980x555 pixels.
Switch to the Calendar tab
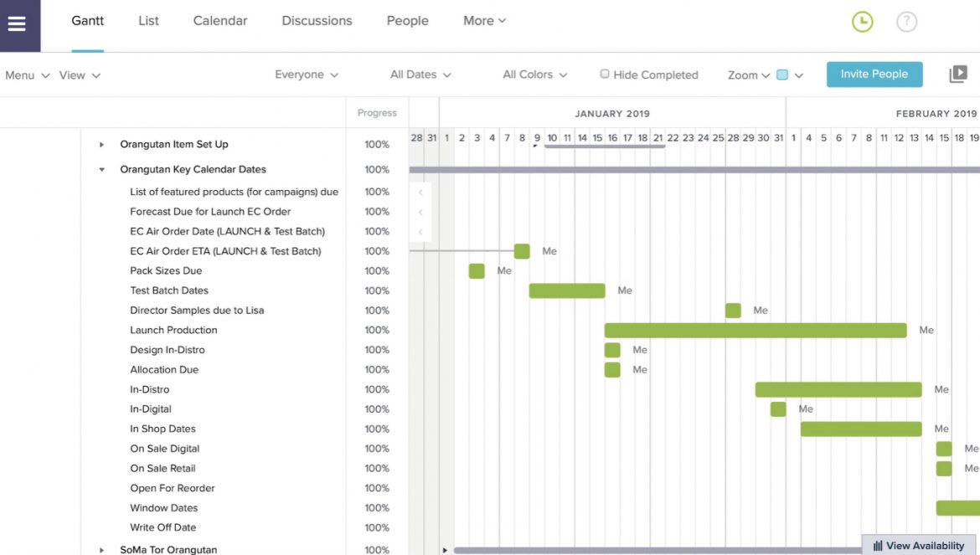(x=219, y=20)
